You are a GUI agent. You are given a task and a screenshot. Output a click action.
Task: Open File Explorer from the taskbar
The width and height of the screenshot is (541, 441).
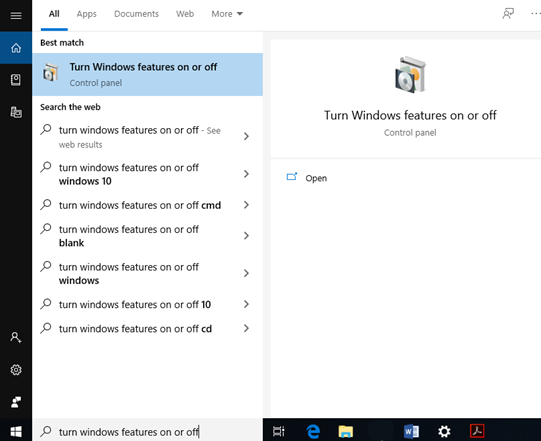(x=345, y=431)
